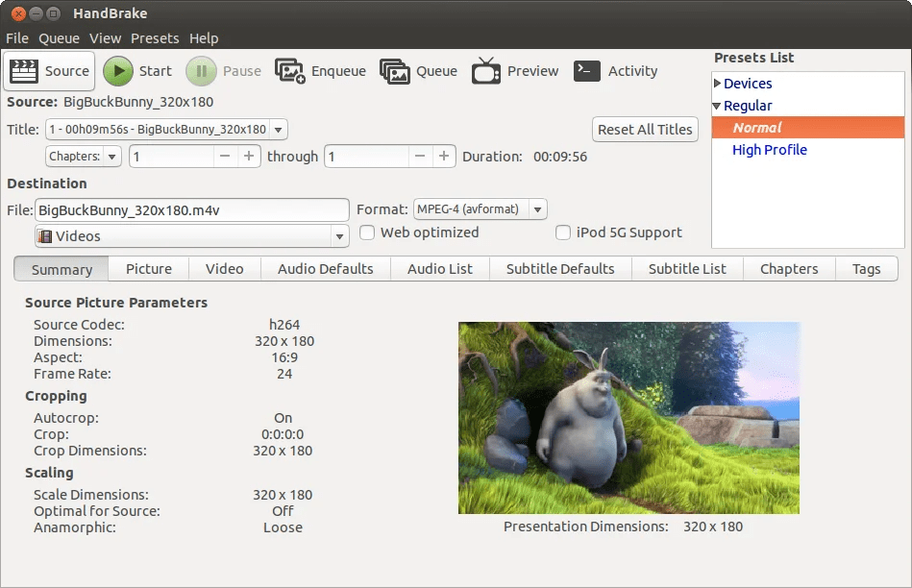Open a video file with Source
Screen dimensions: 912x588
(x=49, y=70)
